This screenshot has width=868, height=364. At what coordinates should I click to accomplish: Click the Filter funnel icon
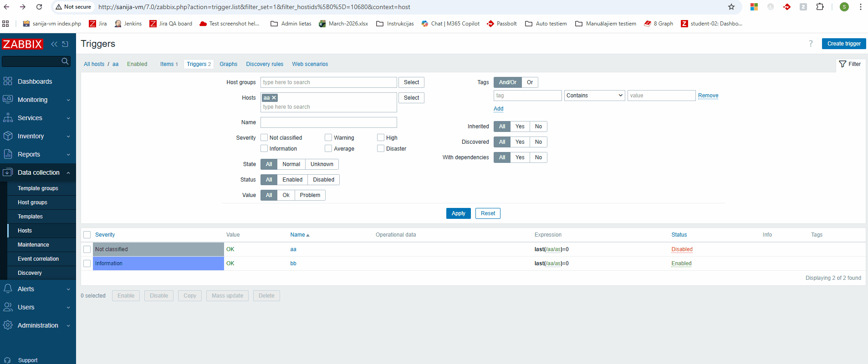842,64
